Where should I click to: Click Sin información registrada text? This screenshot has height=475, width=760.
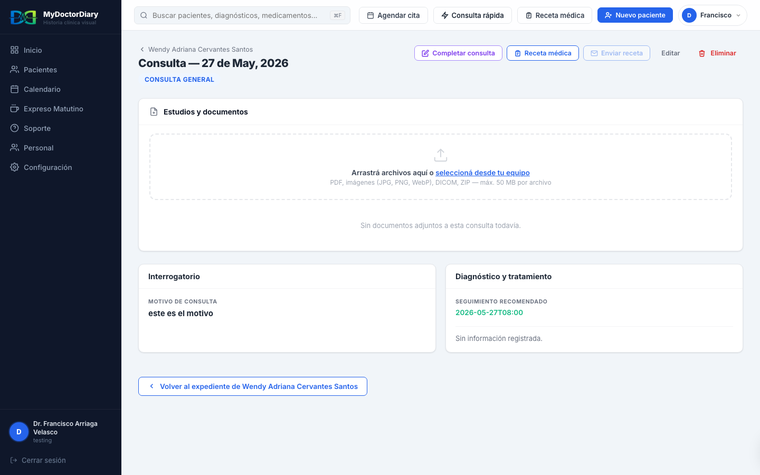point(498,338)
